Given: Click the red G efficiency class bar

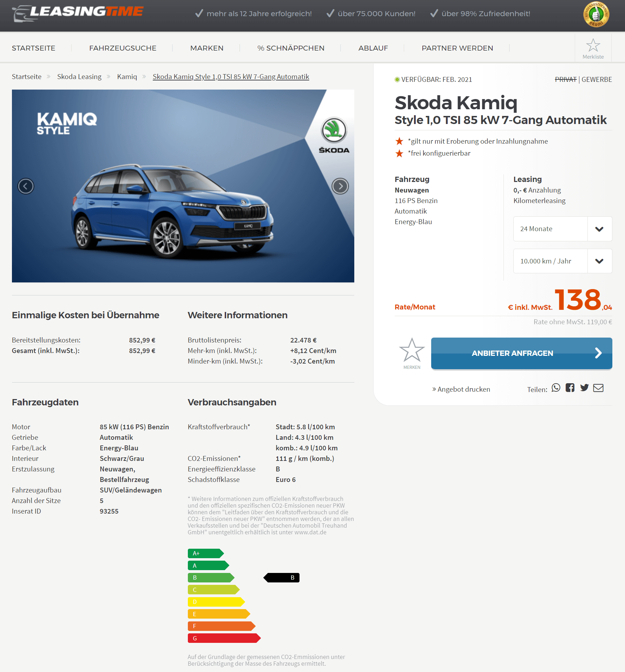Looking at the screenshot, I should point(224,638).
